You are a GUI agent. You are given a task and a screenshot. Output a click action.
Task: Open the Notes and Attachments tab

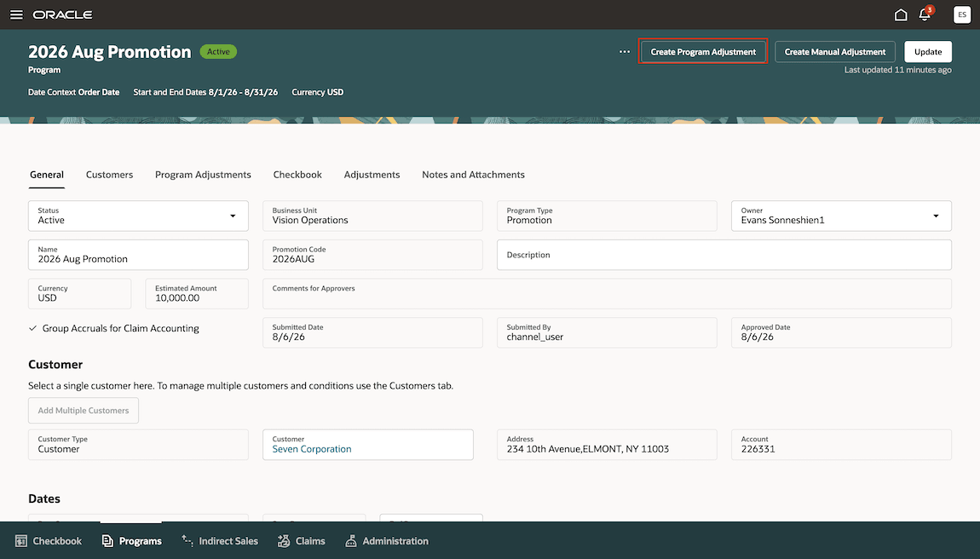(x=473, y=175)
